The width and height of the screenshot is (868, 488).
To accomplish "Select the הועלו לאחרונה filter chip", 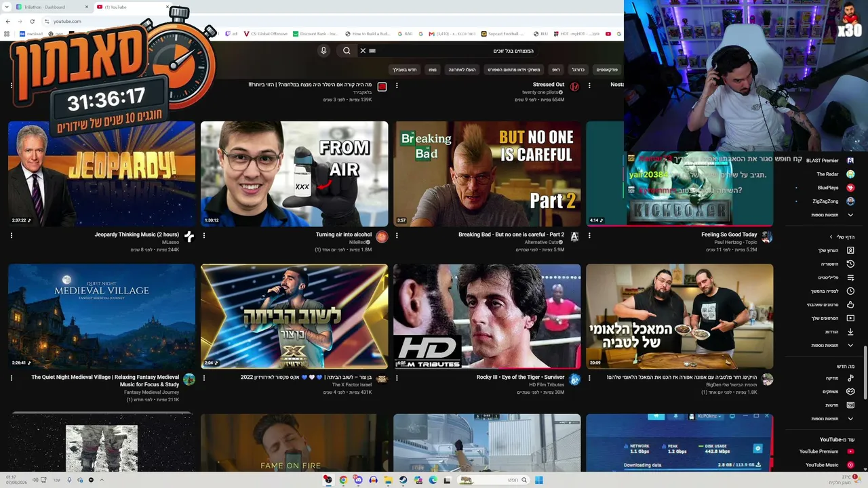I will point(462,70).
